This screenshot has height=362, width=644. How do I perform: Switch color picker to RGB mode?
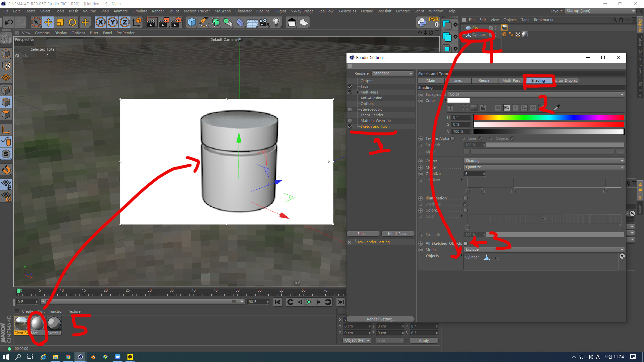[498, 108]
